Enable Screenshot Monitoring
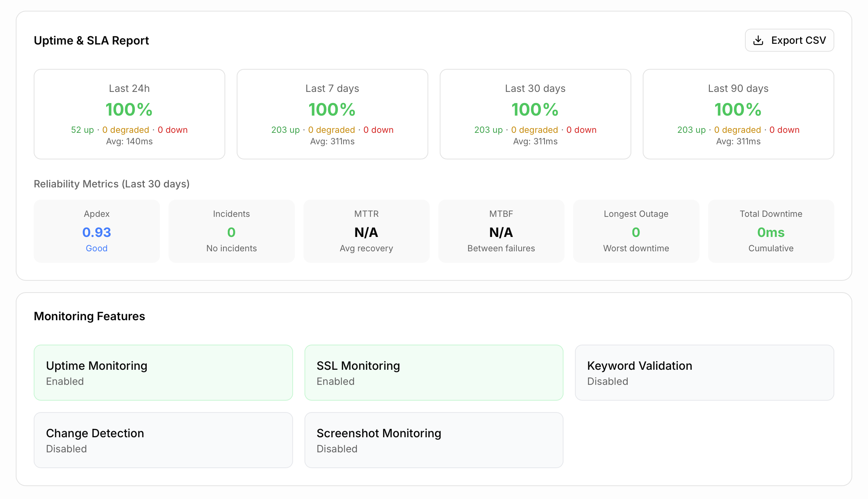The image size is (868, 499). pyautogui.click(x=434, y=440)
